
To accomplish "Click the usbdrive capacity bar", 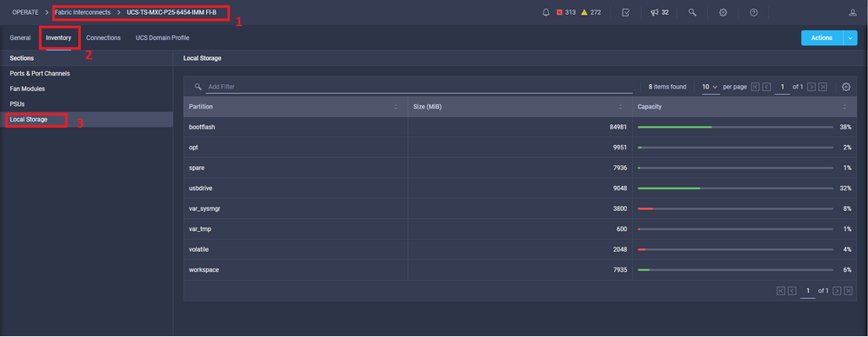I will 735,188.
